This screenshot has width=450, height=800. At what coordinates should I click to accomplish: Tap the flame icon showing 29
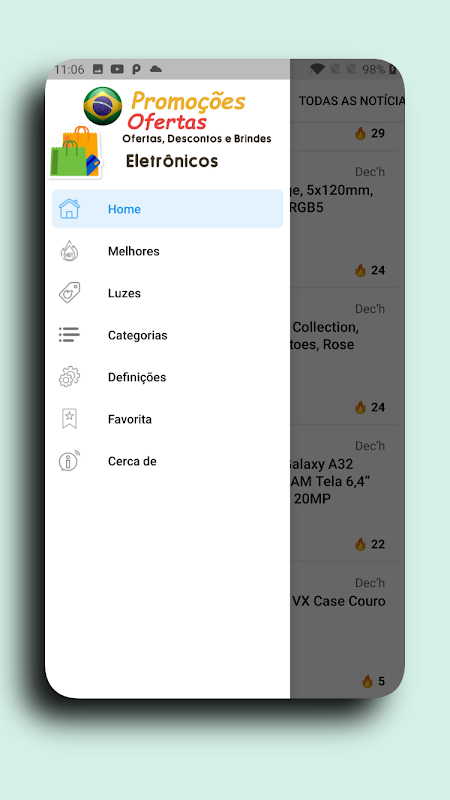point(361,134)
